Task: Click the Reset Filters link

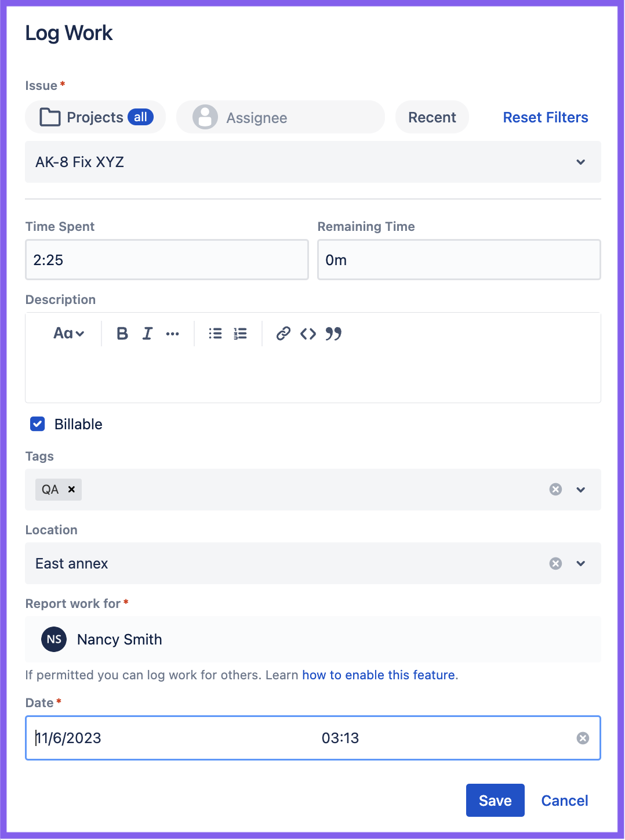Action: [x=545, y=117]
